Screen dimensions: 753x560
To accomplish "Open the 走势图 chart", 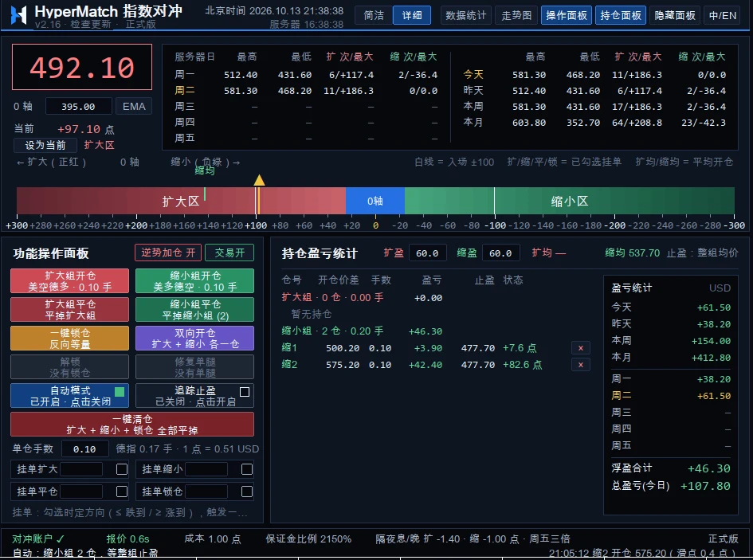I will pos(516,15).
